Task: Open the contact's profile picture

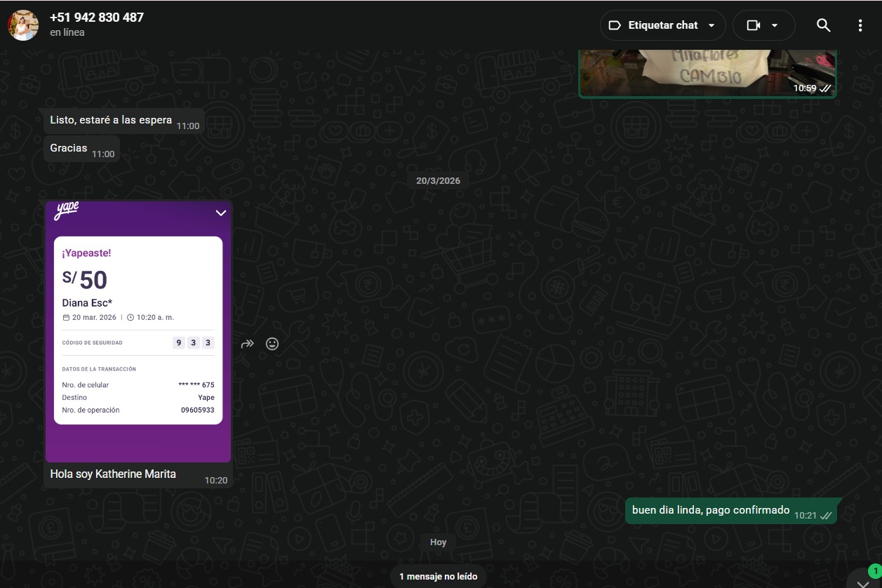Action: pos(23,25)
